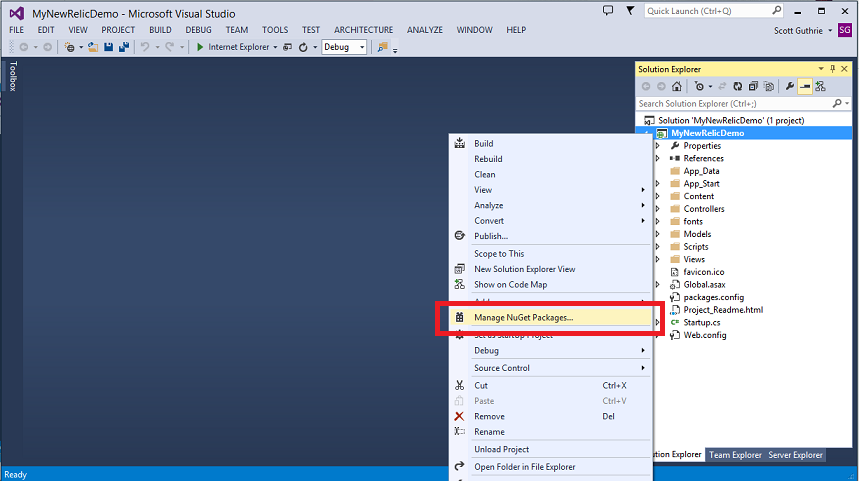Click the Quick Launch magnifier icon
Image resolution: width=859 pixels, height=481 pixels.
(776, 10)
